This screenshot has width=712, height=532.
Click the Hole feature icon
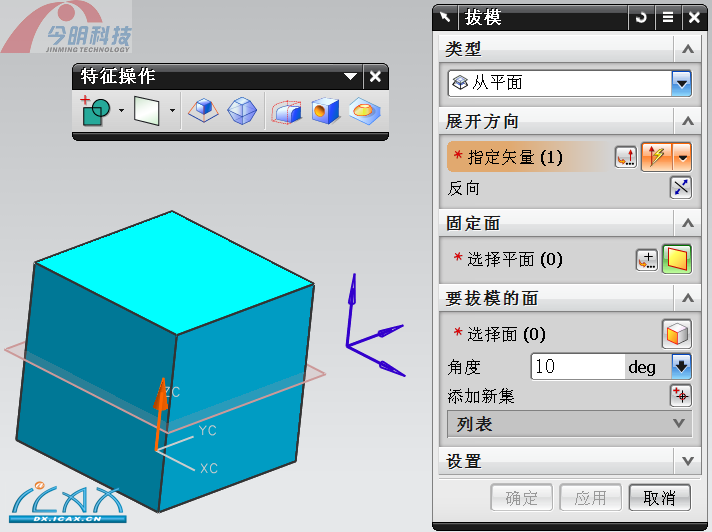(x=326, y=111)
